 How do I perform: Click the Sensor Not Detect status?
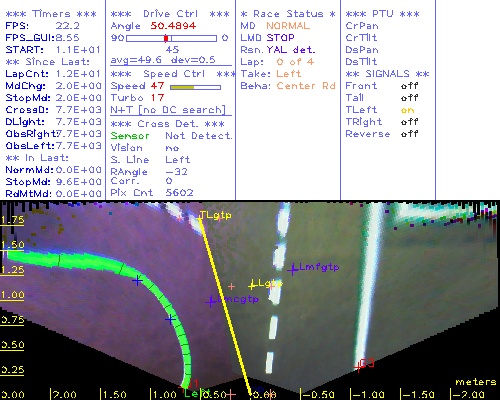point(171,136)
